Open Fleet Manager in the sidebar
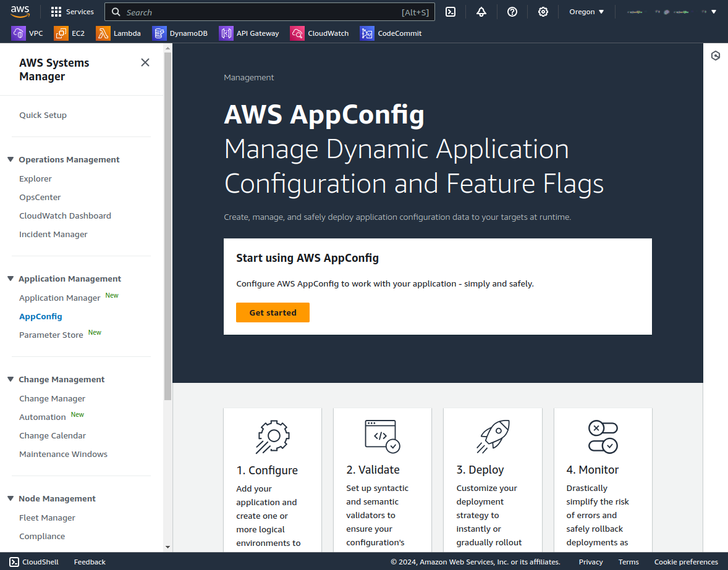This screenshot has width=728, height=570. (47, 518)
